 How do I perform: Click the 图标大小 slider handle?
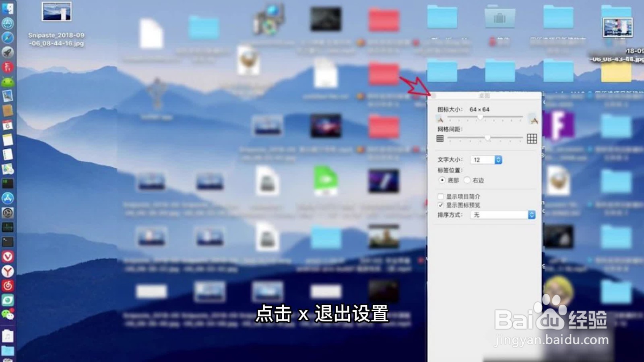tap(480, 117)
